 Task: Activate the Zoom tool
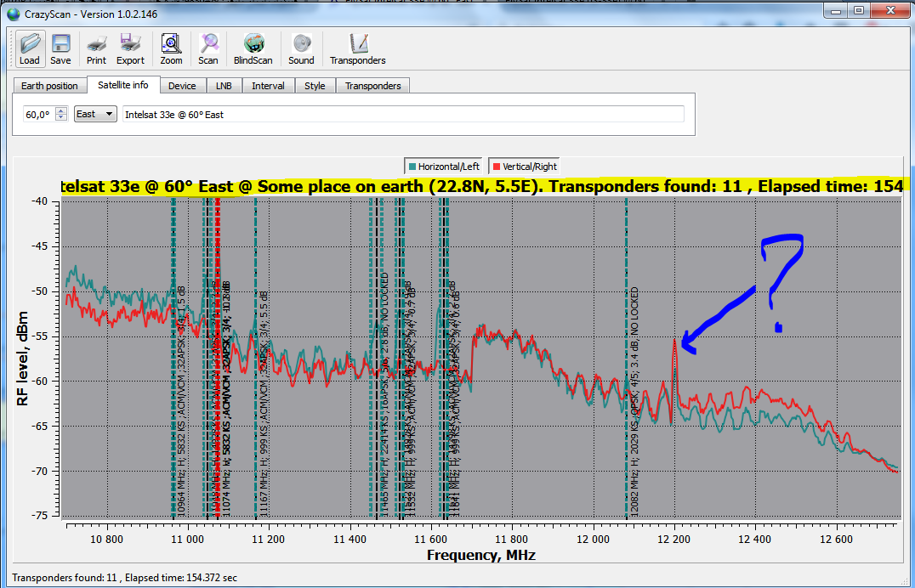point(171,49)
